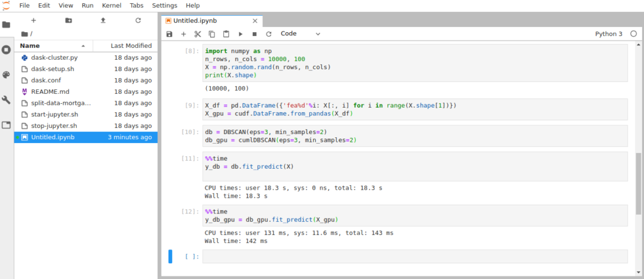
Task: Click the kernel status circle indicator
Action: click(x=633, y=34)
